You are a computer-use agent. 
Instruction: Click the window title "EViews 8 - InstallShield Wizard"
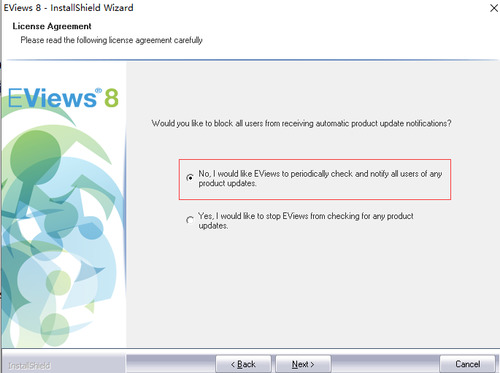[x=69, y=7]
